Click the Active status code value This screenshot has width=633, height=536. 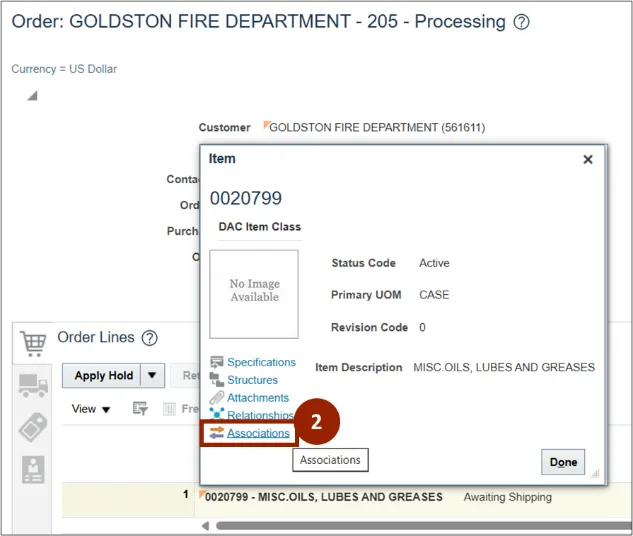point(434,263)
